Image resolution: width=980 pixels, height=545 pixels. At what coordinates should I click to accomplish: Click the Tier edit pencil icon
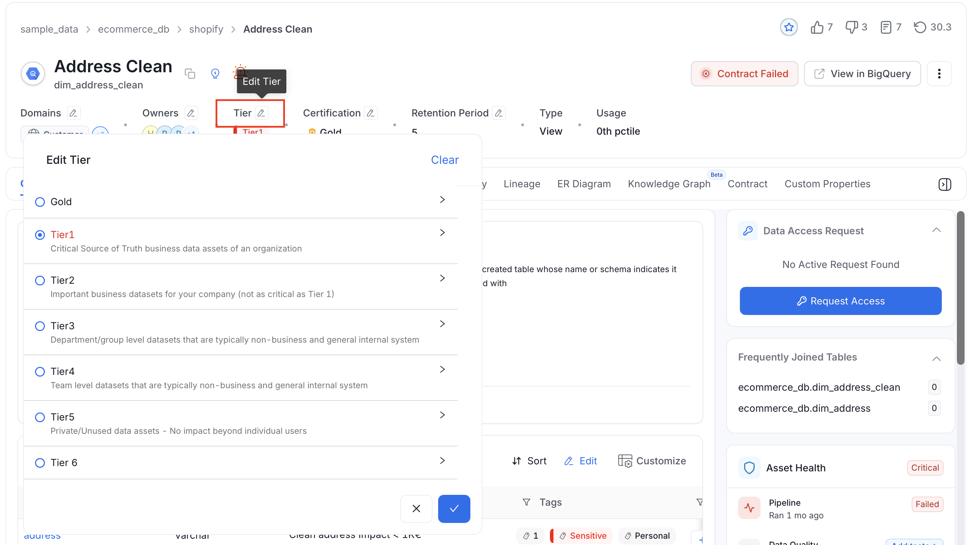[261, 113]
